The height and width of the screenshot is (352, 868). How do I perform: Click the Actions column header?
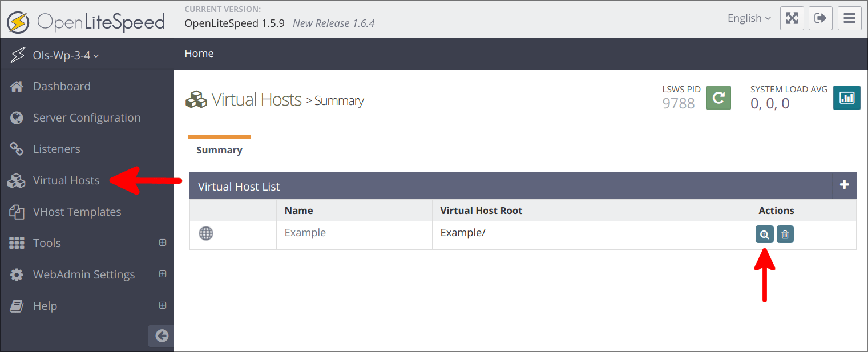(776, 211)
